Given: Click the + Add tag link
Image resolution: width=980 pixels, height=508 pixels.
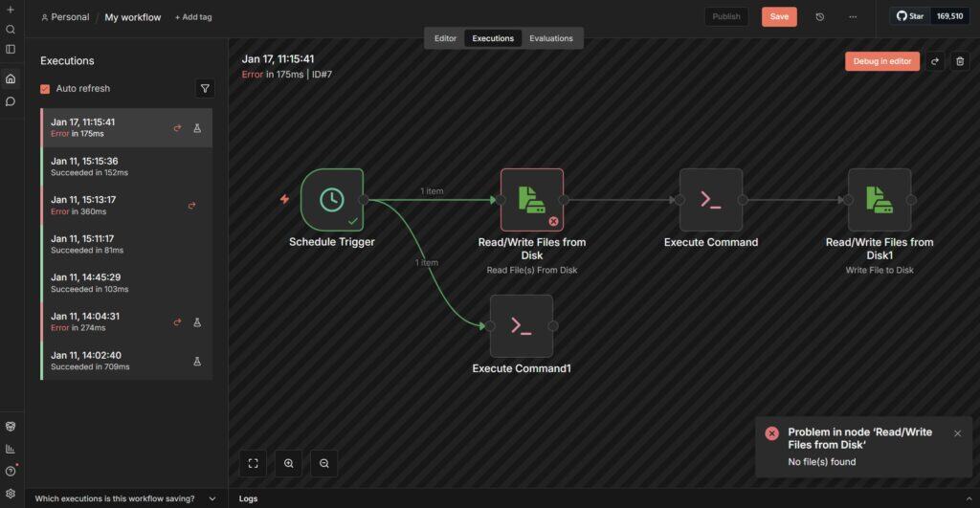Looking at the screenshot, I should (192, 17).
